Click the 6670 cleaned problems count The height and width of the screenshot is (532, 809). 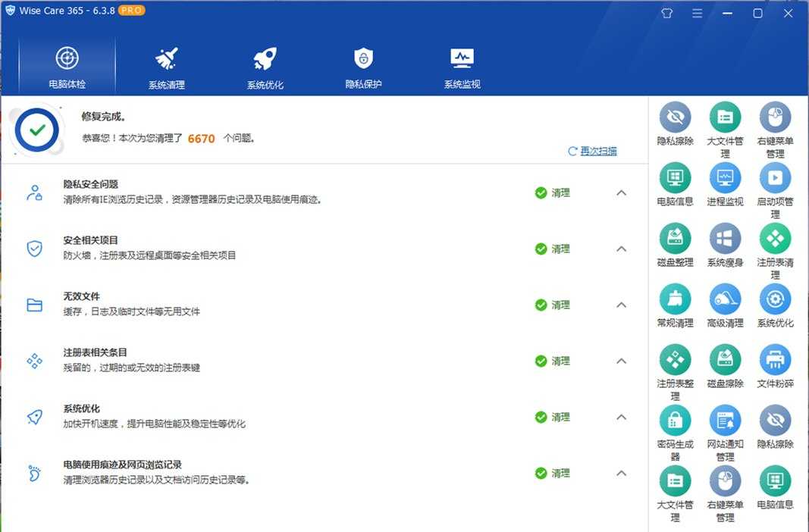[201, 139]
